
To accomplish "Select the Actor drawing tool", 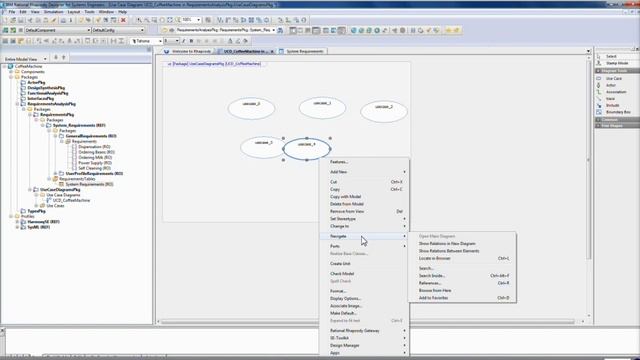I will (x=611, y=85).
